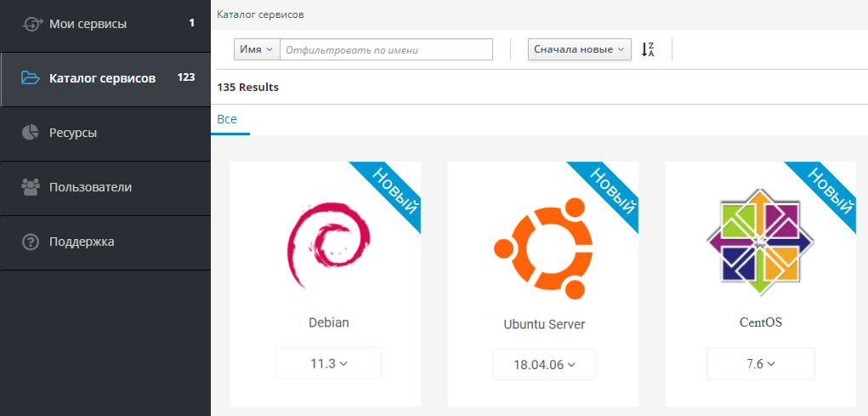Click the open folder catalog icon
868x416 pixels.
[x=31, y=78]
